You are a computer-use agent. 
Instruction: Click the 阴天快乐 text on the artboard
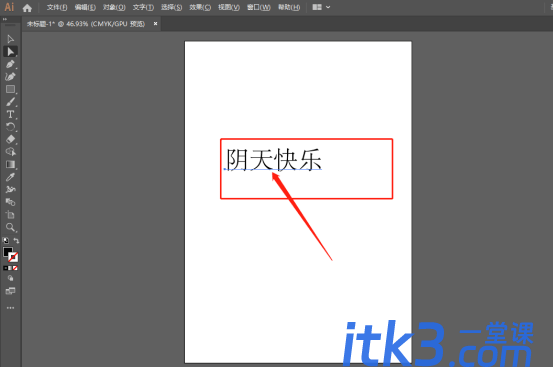[x=273, y=160]
